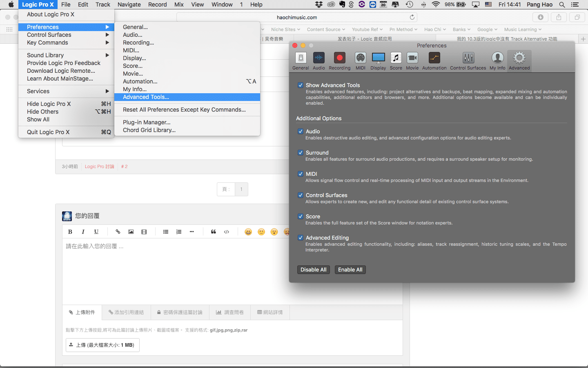This screenshot has width=588, height=368.
Task: Expand Sound Library submenu
Action: click(66, 55)
